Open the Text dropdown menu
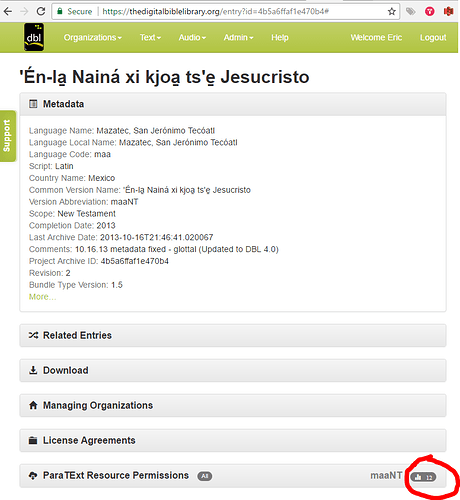This screenshot has height=500, width=460. [x=150, y=38]
